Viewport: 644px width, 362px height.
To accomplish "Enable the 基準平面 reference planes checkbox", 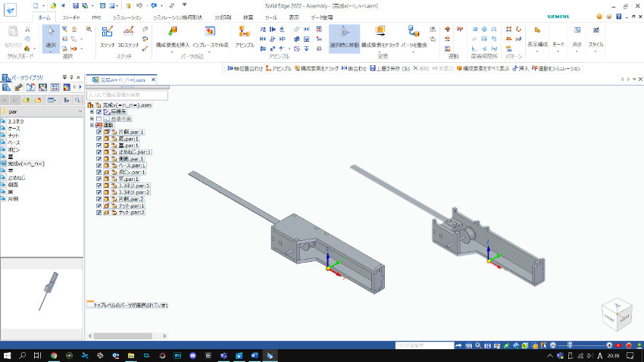I will coord(99,118).
